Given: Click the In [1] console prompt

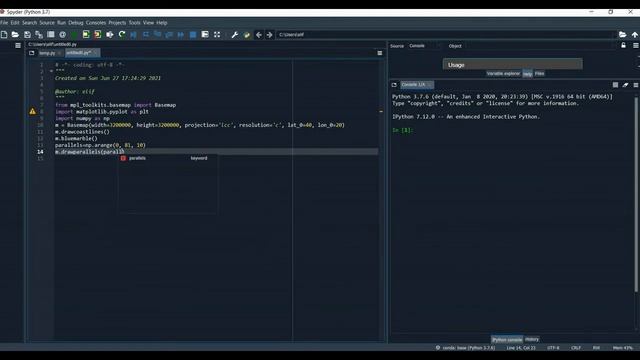Looking at the screenshot, I should pyautogui.click(x=402, y=130).
